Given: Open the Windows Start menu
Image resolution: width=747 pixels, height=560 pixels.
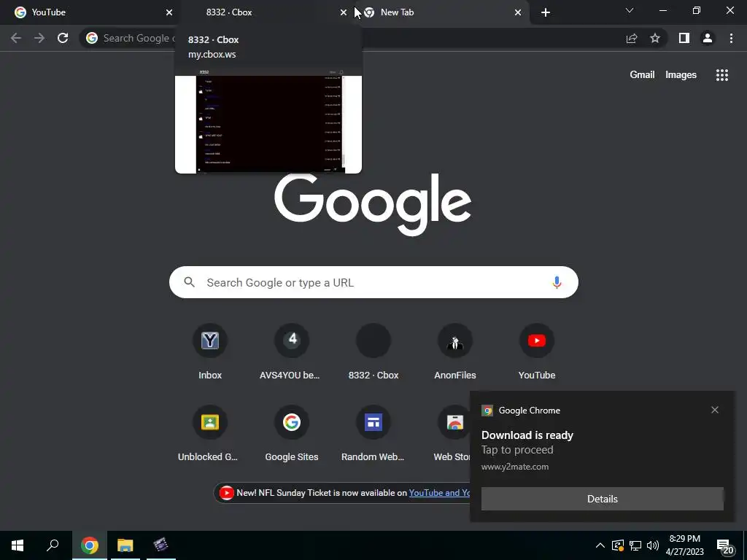Looking at the screenshot, I should coord(18,545).
